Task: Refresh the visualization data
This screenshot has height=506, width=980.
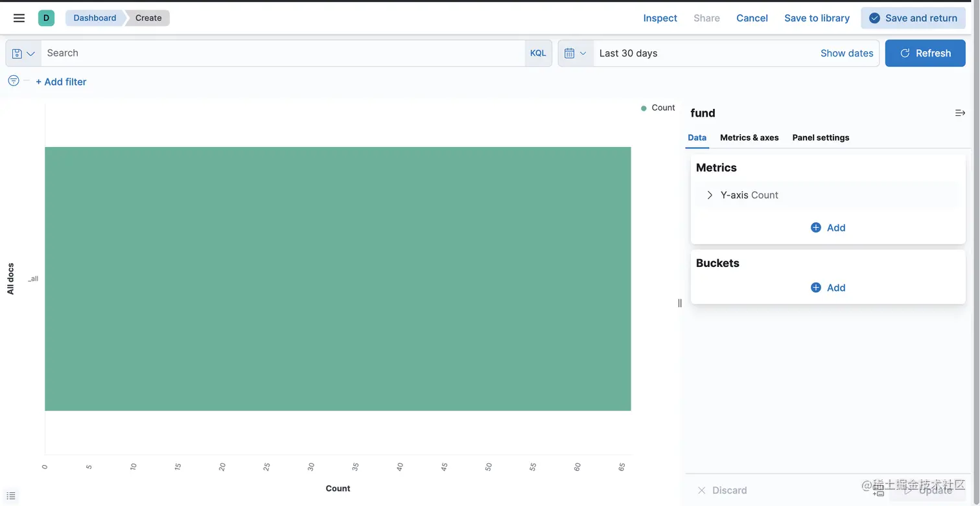Action: [x=925, y=53]
